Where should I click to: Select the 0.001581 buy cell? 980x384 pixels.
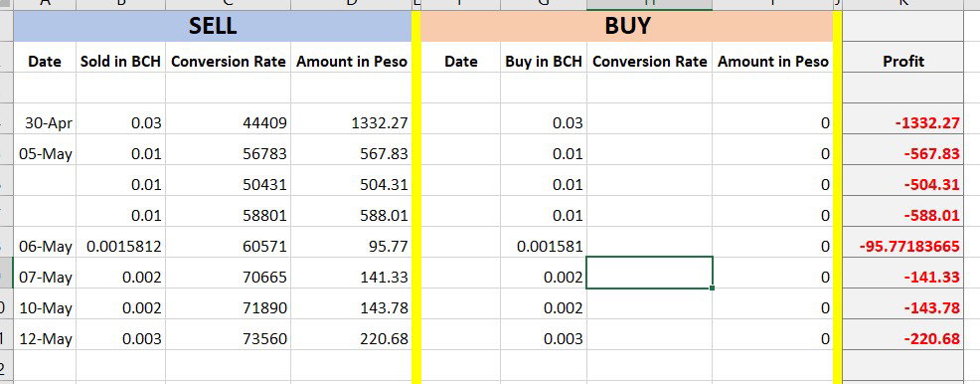(544, 246)
